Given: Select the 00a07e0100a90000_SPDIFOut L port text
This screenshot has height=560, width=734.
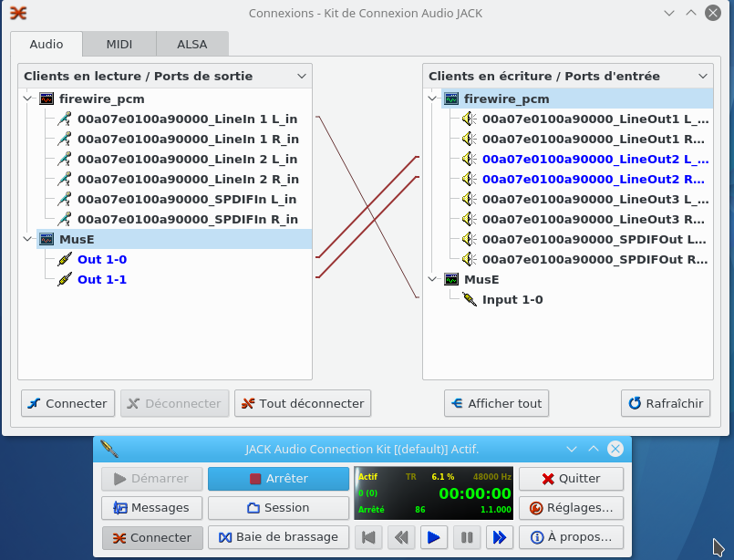Looking at the screenshot, I should (x=594, y=239).
